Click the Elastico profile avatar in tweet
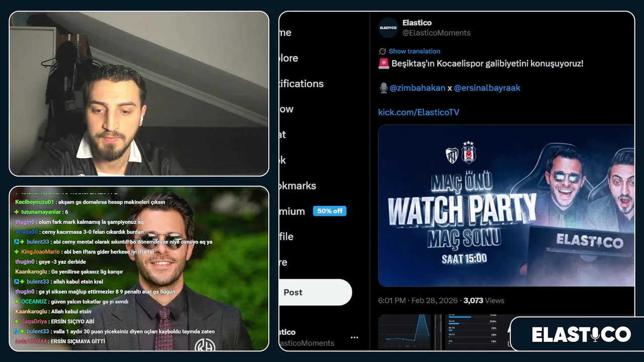The width and height of the screenshot is (644, 362). tap(388, 28)
